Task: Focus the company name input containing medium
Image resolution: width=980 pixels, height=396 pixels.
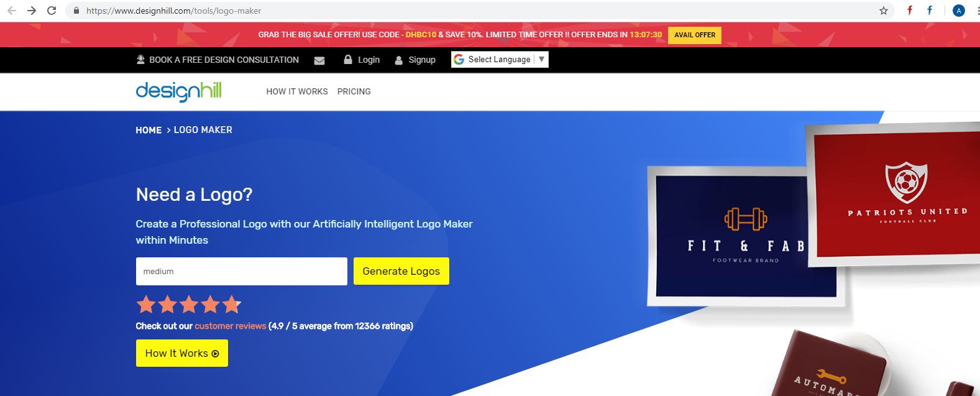Action: [242, 271]
